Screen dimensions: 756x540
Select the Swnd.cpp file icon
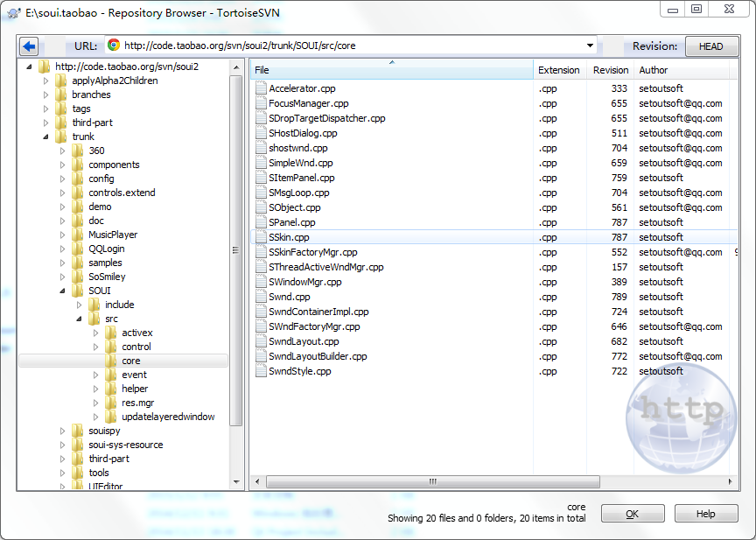pos(261,297)
